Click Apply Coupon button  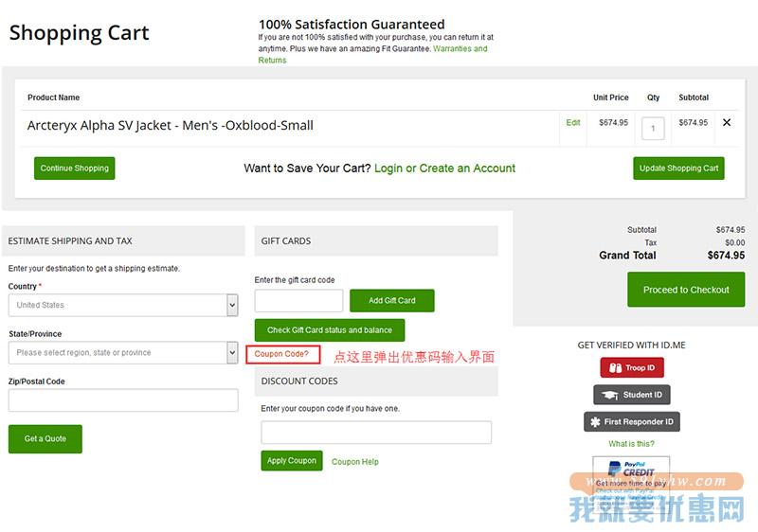point(292,461)
